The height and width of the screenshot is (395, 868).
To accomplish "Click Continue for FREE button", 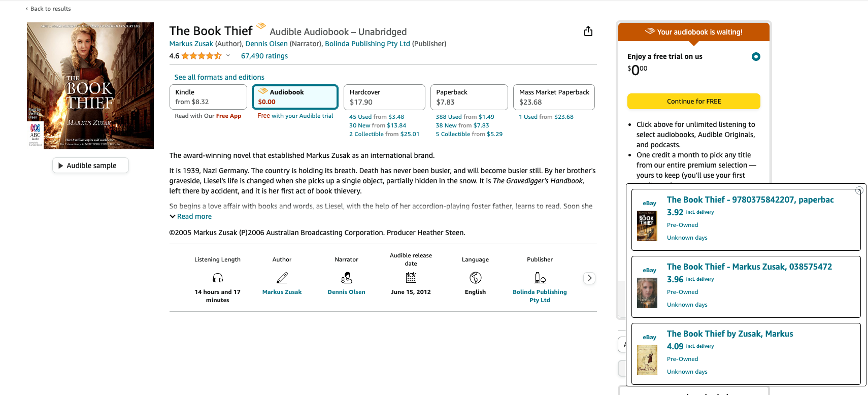I will [693, 101].
